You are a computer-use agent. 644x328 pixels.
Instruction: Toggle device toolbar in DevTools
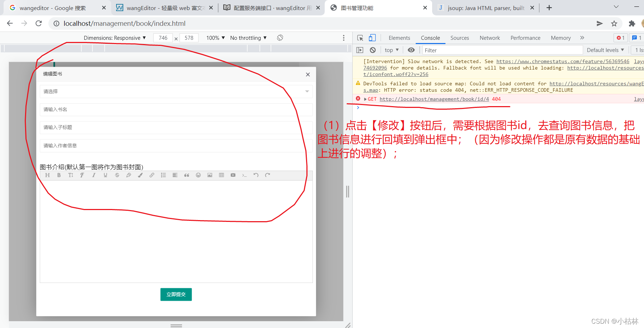tap(372, 38)
